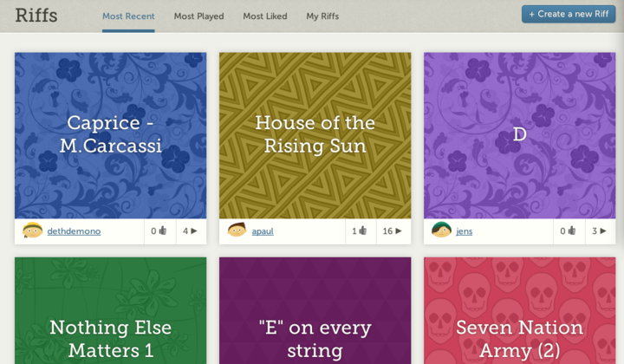Click the Create a new Riff button

pyautogui.click(x=569, y=14)
